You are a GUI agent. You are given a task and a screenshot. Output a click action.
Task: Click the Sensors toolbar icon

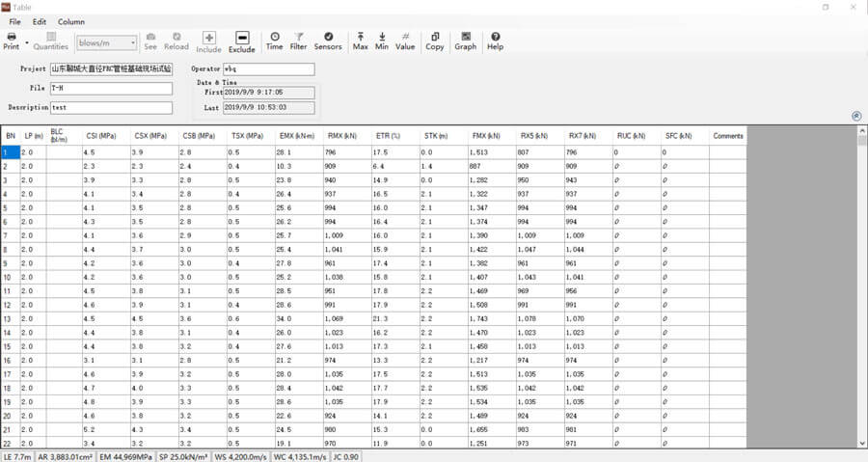pos(328,37)
